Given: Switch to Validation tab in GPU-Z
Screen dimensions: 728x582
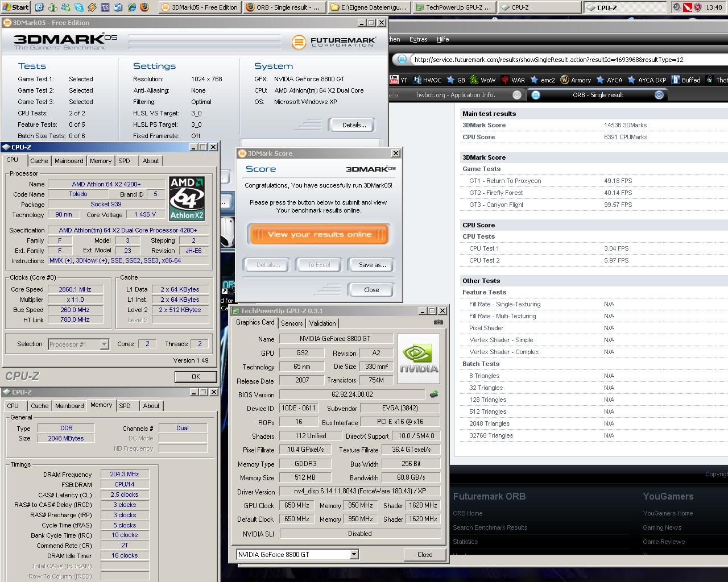Looking at the screenshot, I should [x=322, y=323].
